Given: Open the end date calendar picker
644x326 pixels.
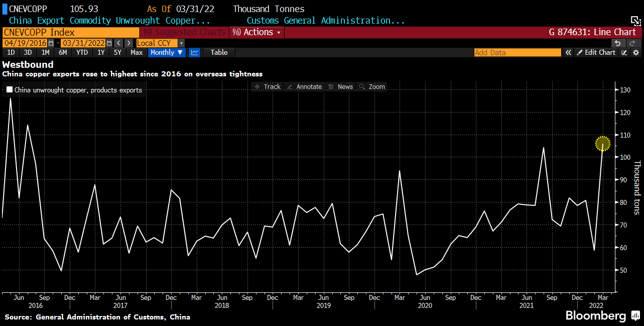Looking at the screenshot, I should (109, 43).
